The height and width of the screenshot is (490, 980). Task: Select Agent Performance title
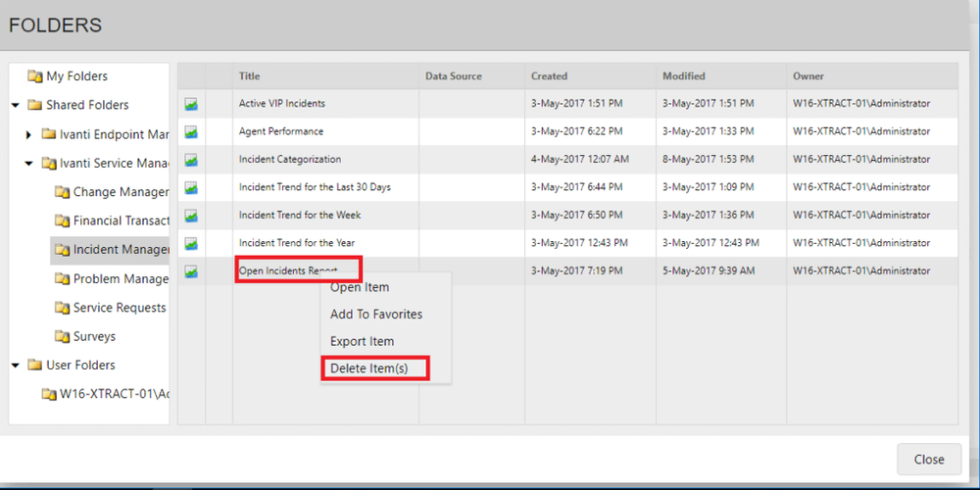point(281,131)
